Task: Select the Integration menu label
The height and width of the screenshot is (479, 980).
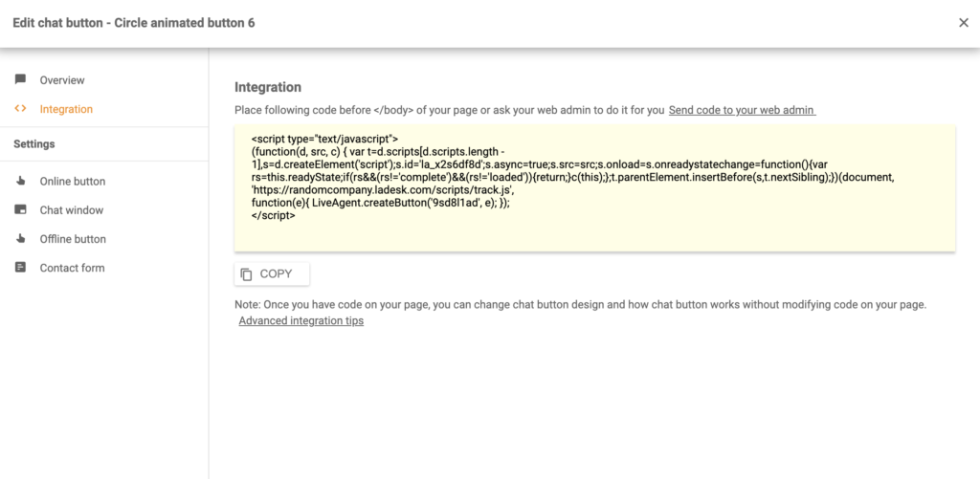Action: tap(66, 109)
